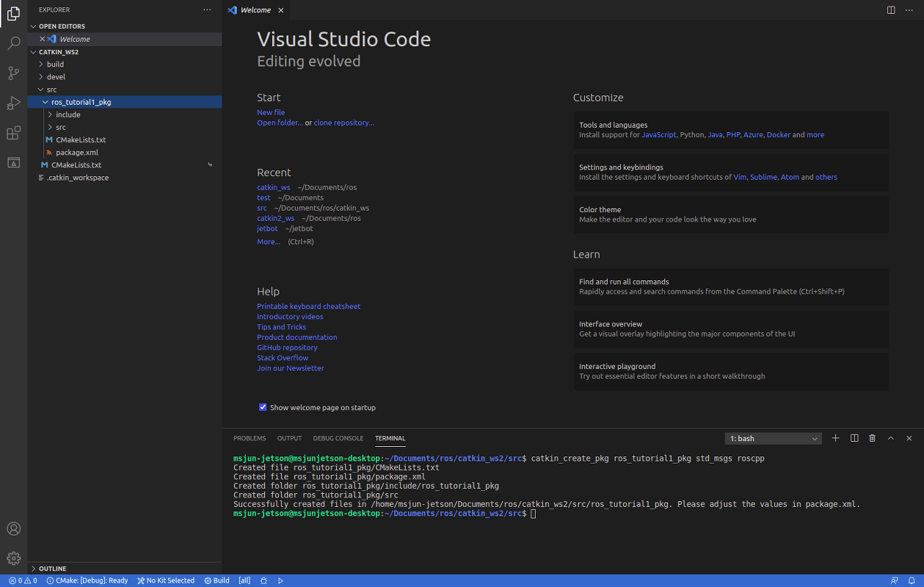Click Python in Tools and languages
The width and height of the screenshot is (924, 587).
click(x=692, y=135)
